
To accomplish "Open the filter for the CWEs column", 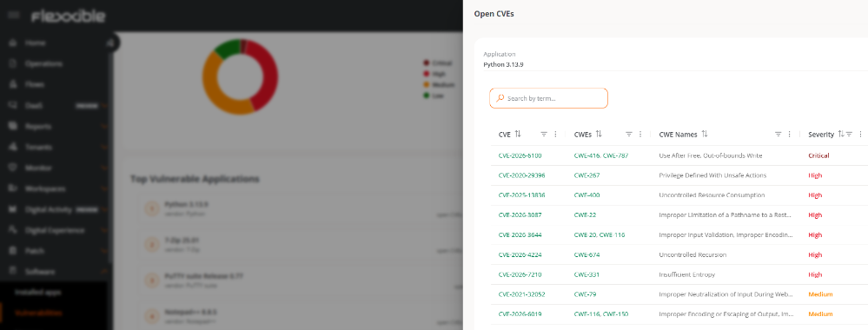I will coord(629,134).
